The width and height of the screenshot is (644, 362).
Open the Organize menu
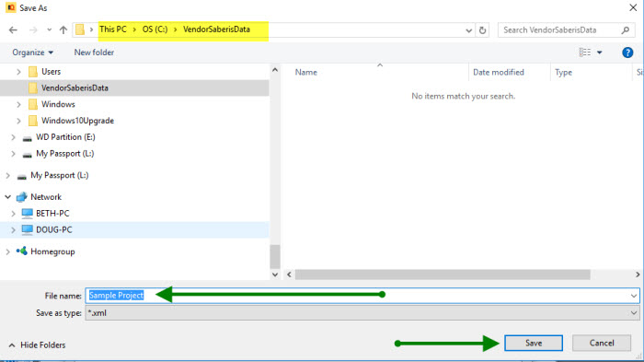tap(32, 53)
